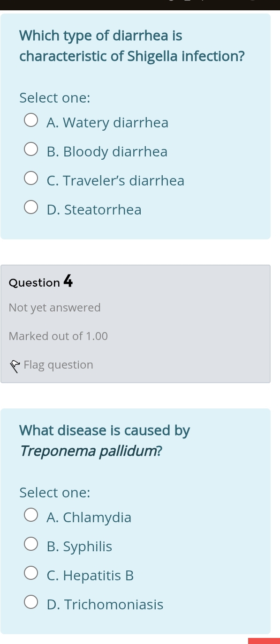
Task: Select answer B. Bloody diarrhea
Action: click(x=30, y=149)
